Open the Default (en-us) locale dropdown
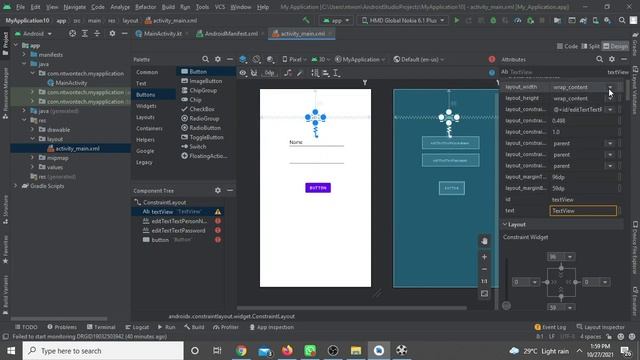This screenshot has width=640, height=360. (x=418, y=60)
